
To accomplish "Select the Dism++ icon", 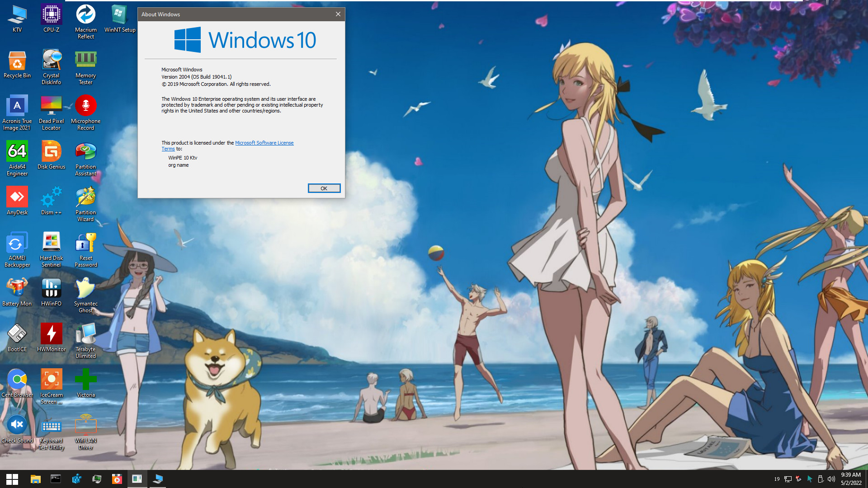I will pyautogui.click(x=52, y=201).
